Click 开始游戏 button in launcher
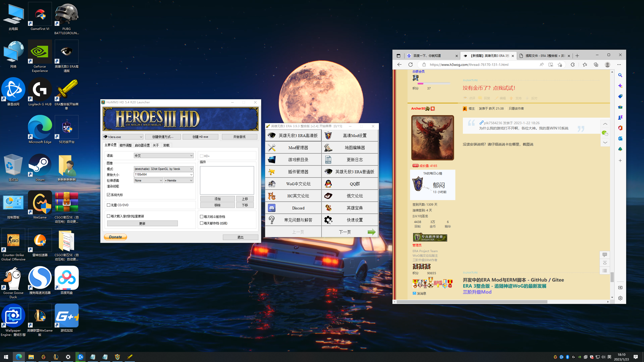 (239, 137)
